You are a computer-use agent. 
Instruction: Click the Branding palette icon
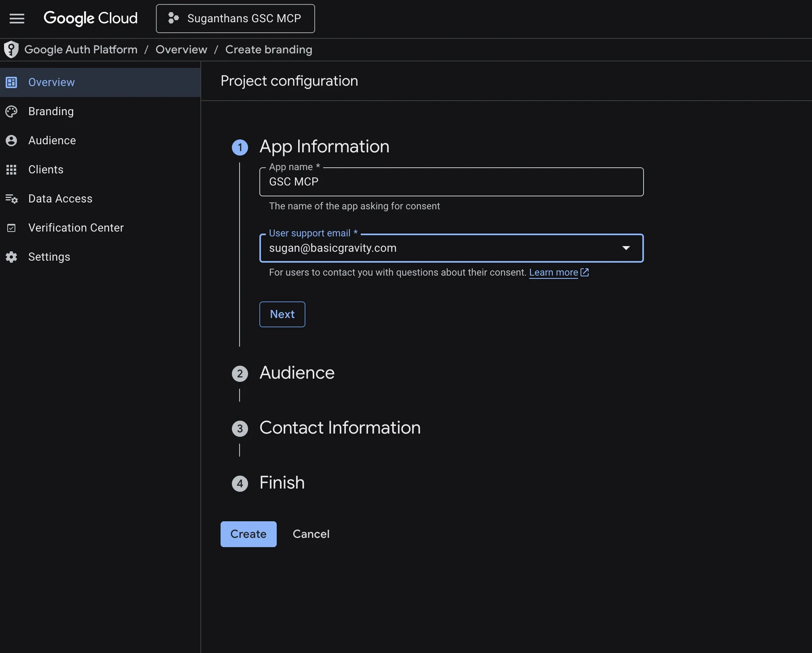11,112
